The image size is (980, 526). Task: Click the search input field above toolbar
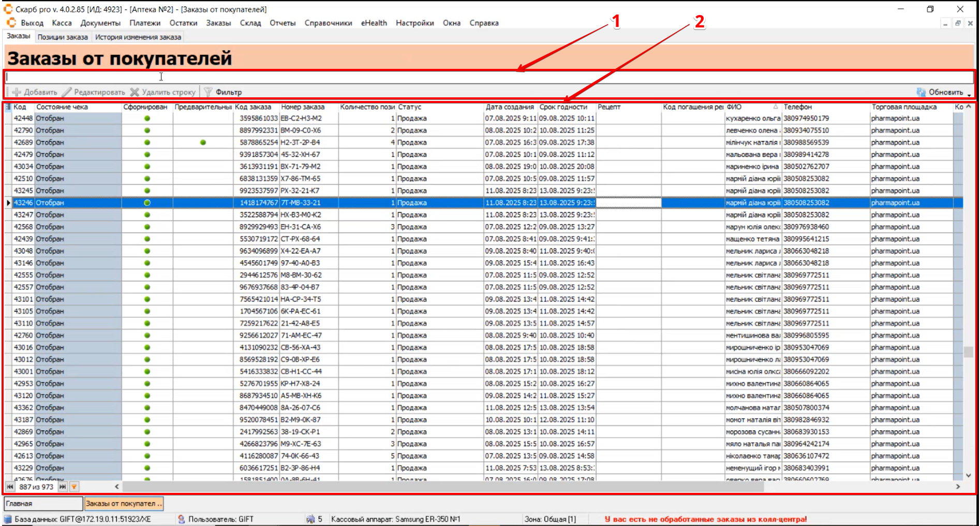point(488,77)
